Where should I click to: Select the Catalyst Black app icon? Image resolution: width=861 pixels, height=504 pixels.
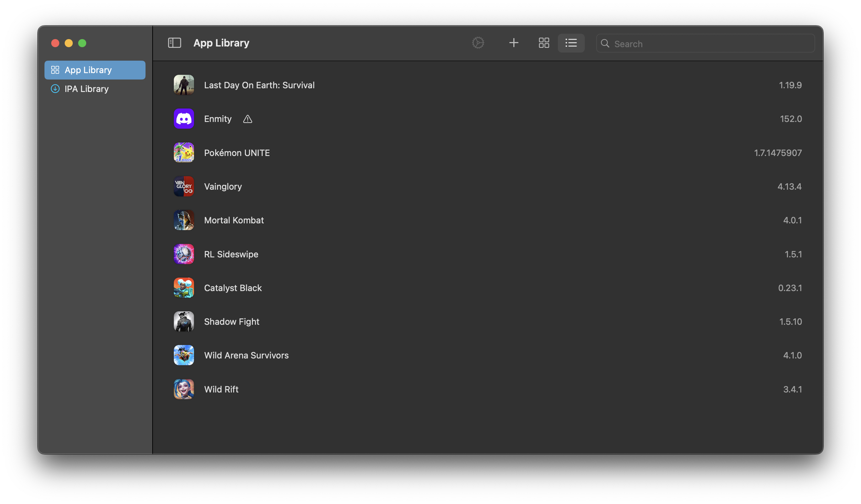point(184,288)
